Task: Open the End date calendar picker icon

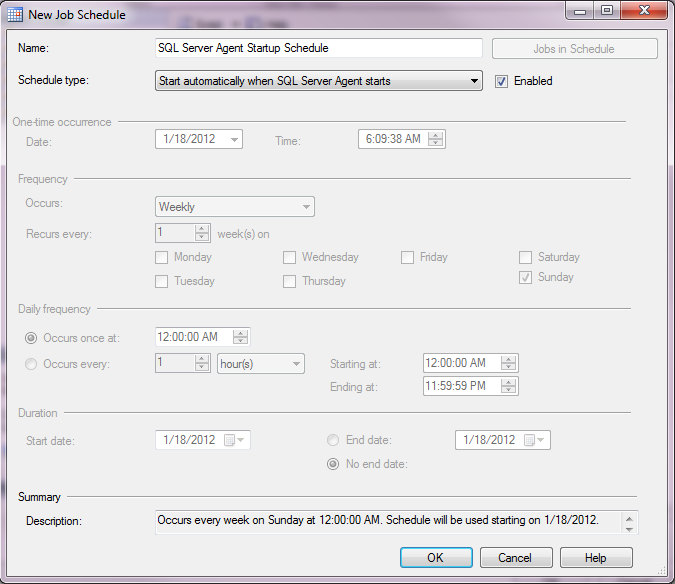Action: pos(534,440)
